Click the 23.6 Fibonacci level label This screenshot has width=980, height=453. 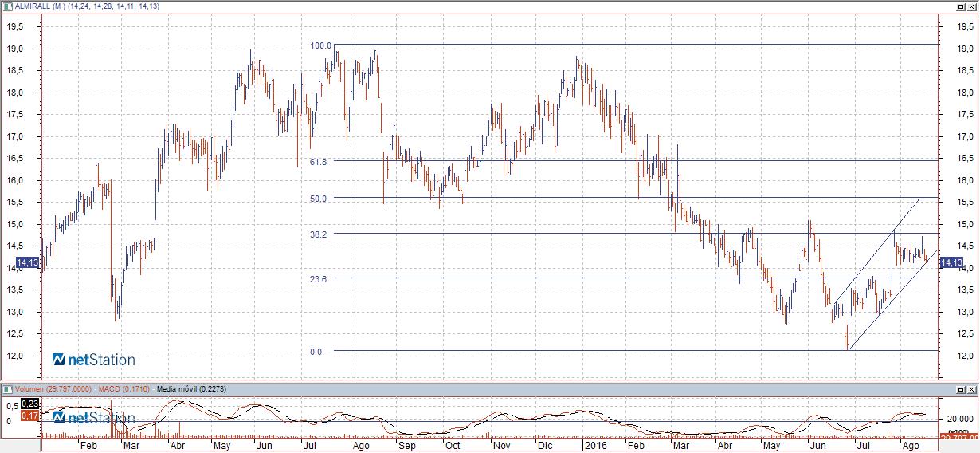[318, 278]
